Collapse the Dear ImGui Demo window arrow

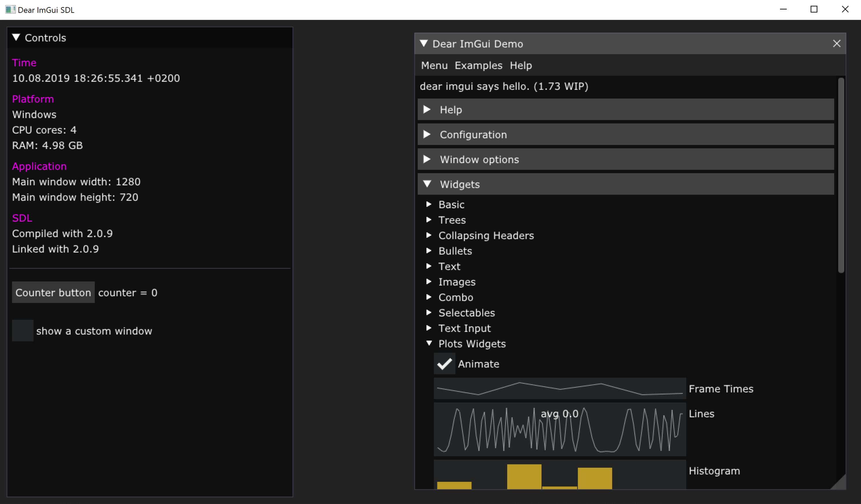[x=424, y=43]
